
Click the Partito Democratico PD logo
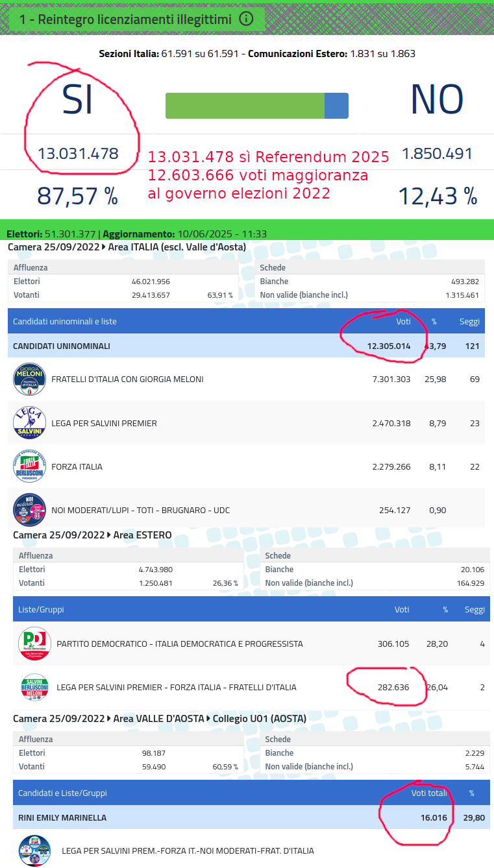coord(34,644)
